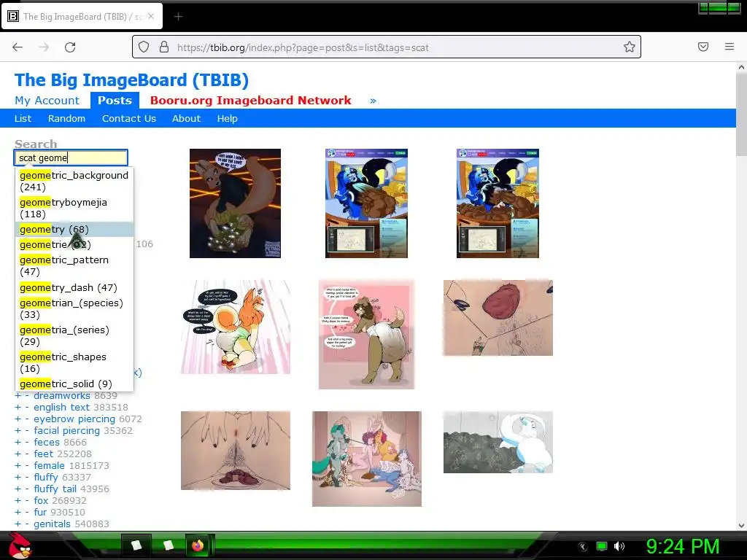
Task: Click the browser forward arrow
Action: pyautogui.click(x=44, y=47)
